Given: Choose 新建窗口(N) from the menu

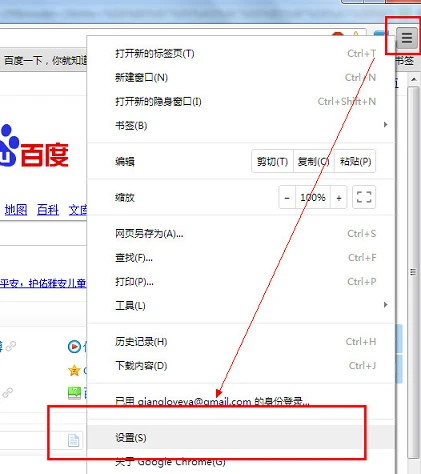Looking at the screenshot, I should (x=241, y=78).
